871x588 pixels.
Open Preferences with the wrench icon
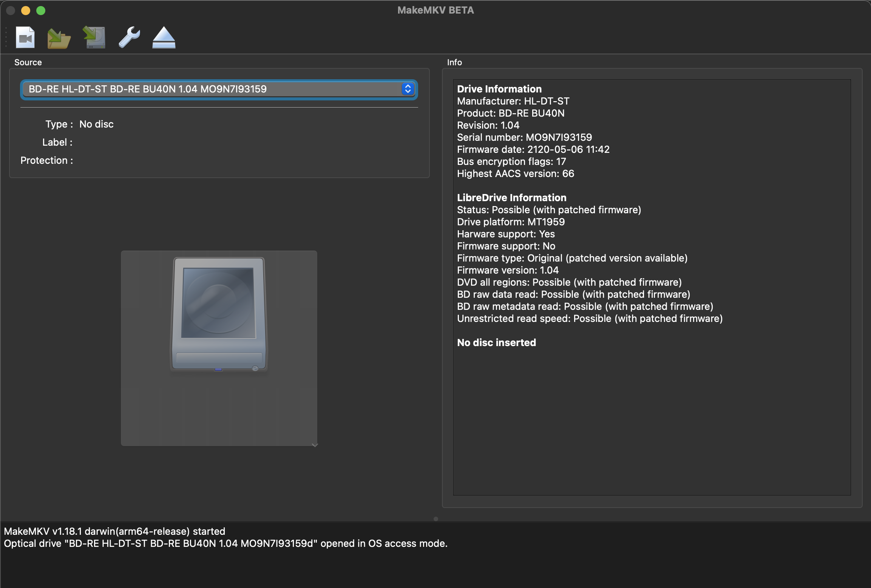pos(129,37)
